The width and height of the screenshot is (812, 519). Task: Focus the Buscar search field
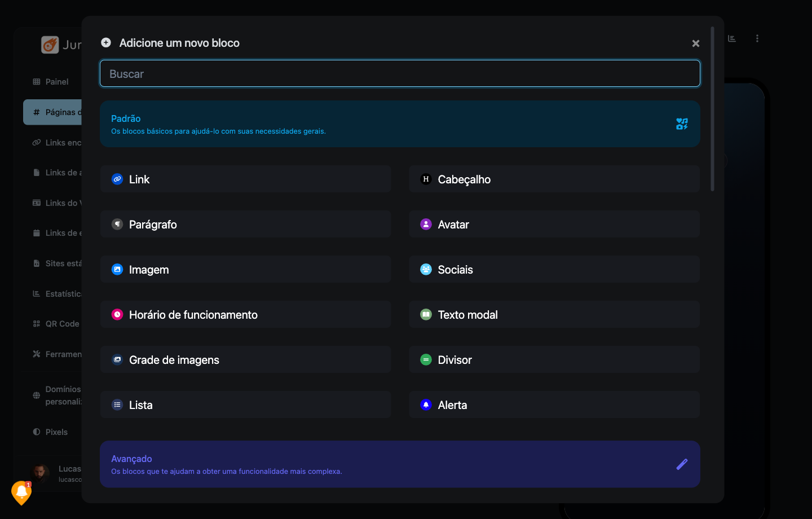(x=400, y=74)
